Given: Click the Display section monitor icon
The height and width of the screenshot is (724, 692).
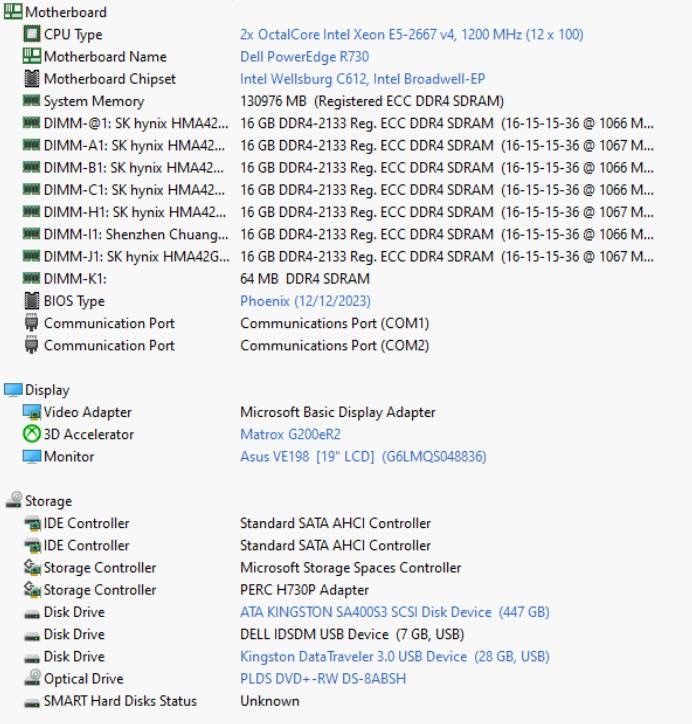Looking at the screenshot, I should pos(13,390).
